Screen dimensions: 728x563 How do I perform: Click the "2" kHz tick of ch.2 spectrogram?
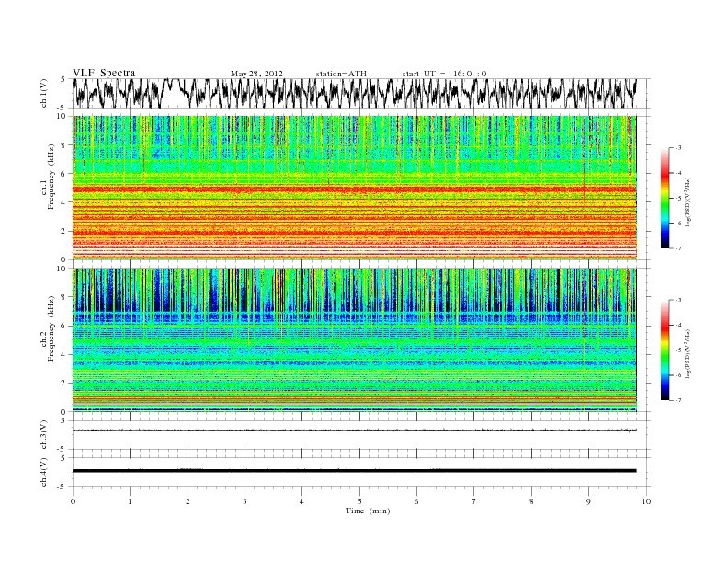pos(64,384)
